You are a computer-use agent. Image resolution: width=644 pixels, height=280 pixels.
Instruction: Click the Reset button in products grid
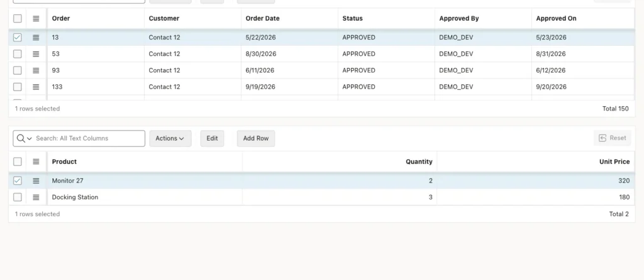click(x=612, y=138)
